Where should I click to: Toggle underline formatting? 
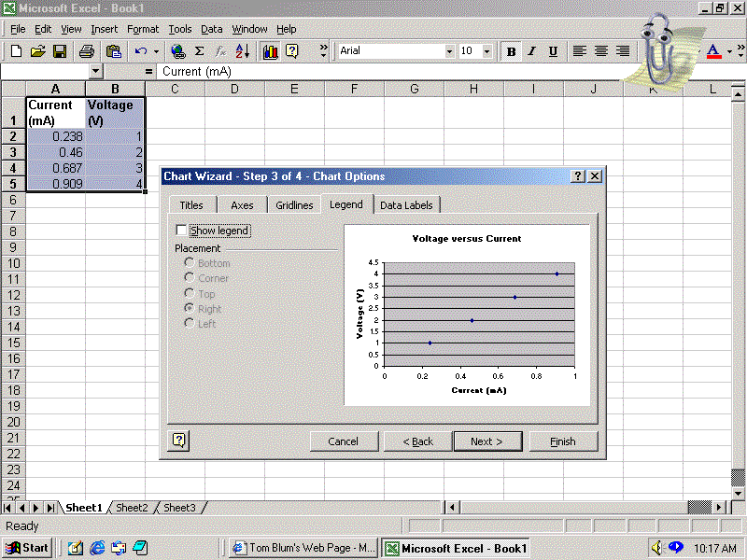(x=553, y=51)
